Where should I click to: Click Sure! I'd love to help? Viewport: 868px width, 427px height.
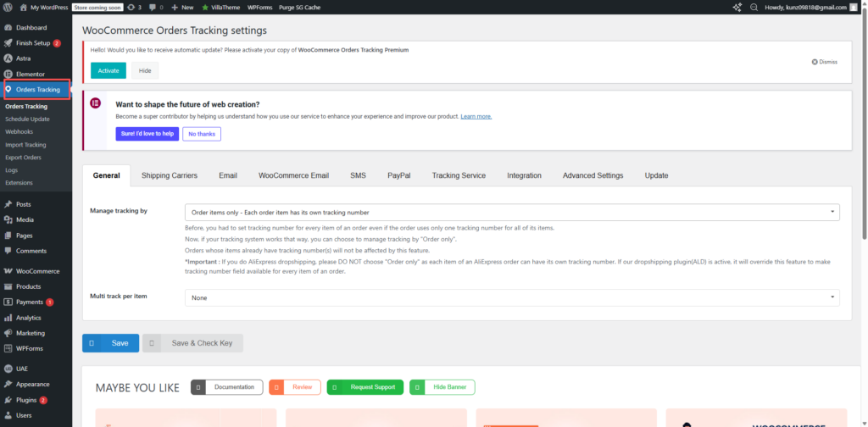coord(147,134)
